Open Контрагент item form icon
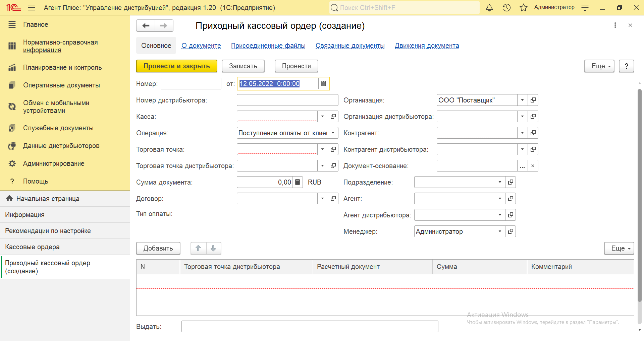This screenshot has width=644, height=341. 533,133
